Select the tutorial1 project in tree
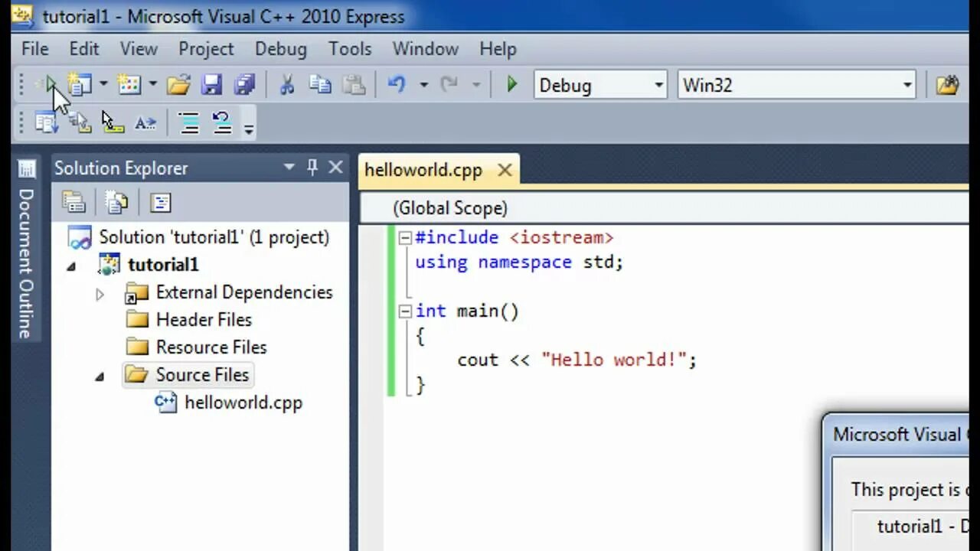The image size is (980, 551). pyautogui.click(x=163, y=265)
